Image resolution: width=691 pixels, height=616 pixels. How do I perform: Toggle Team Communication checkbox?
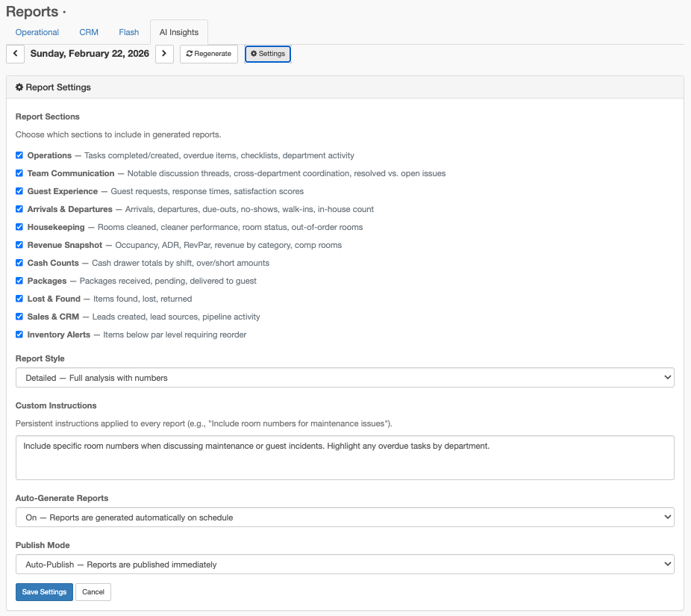pos(19,173)
